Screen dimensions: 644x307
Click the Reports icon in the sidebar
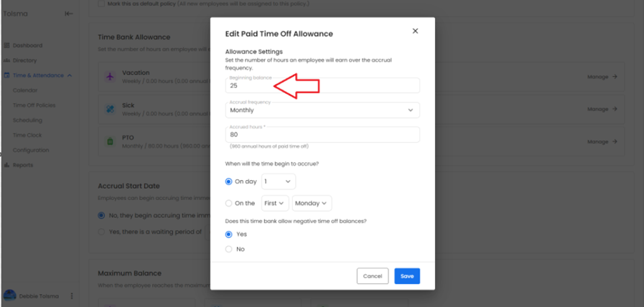coord(7,165)
